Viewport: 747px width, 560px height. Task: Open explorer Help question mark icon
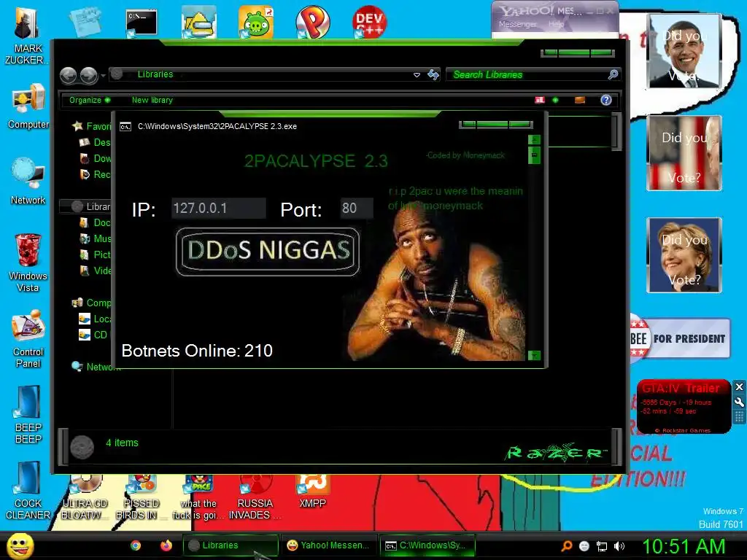[606, 100]
